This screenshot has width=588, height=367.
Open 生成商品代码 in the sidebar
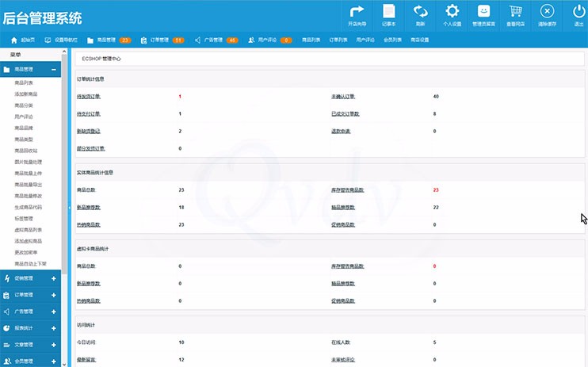click(28, 207)
